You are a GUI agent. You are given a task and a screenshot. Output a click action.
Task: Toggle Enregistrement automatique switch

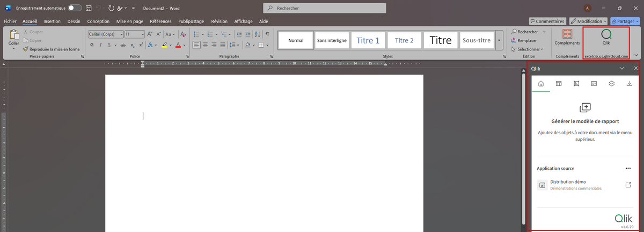75,8
